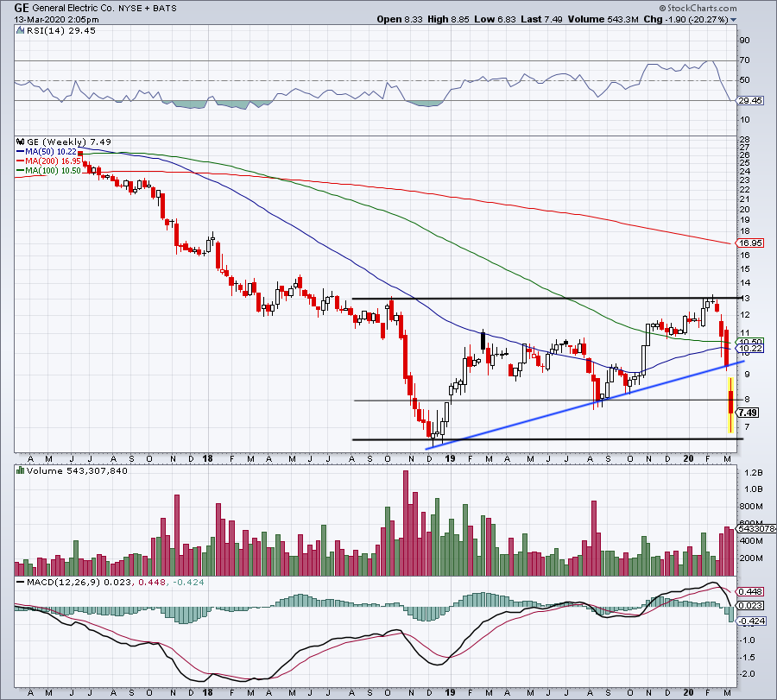Click the 20 year marker on price axis

coord(688,458)
